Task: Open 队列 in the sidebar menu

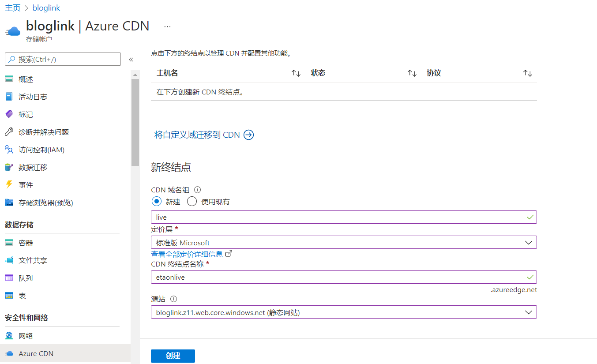Action: point(26,278)
